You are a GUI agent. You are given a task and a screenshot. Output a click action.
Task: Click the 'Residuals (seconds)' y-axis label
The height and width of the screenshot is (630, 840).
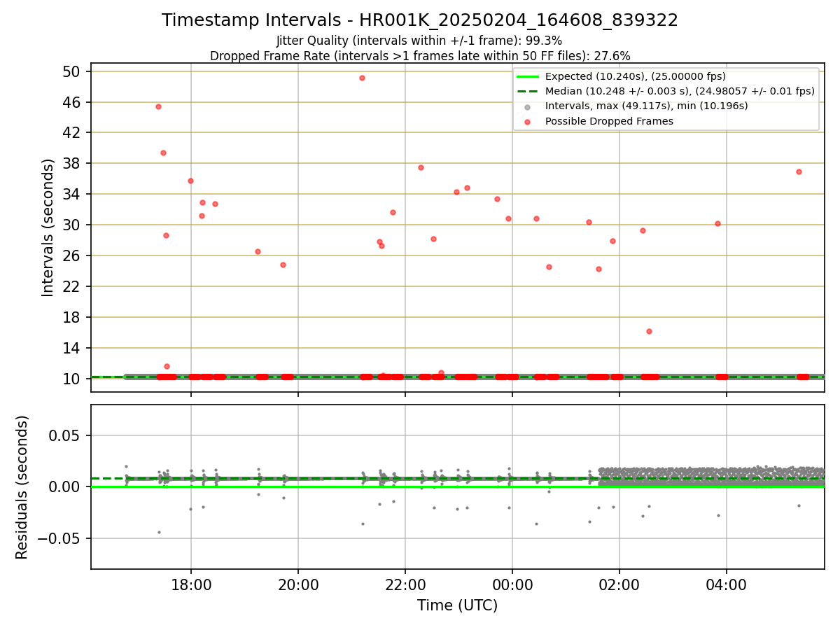pyautogui.click(x=22, y=487)
